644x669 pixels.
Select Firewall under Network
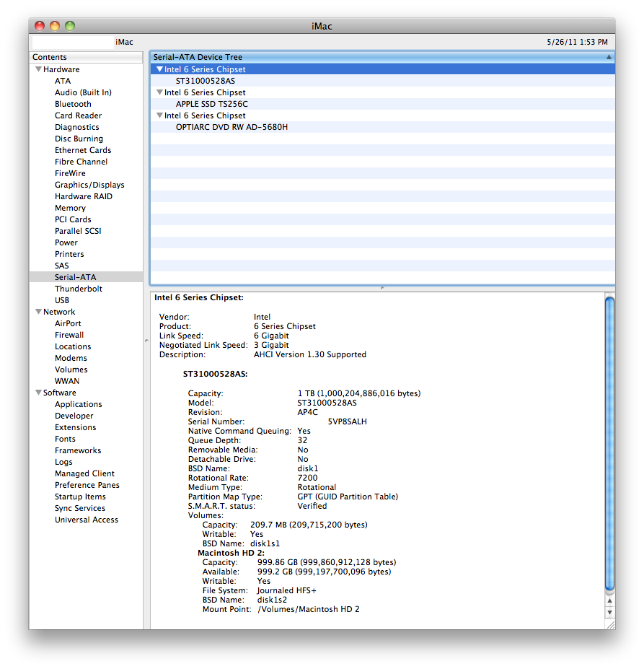(x=69, y=335)
